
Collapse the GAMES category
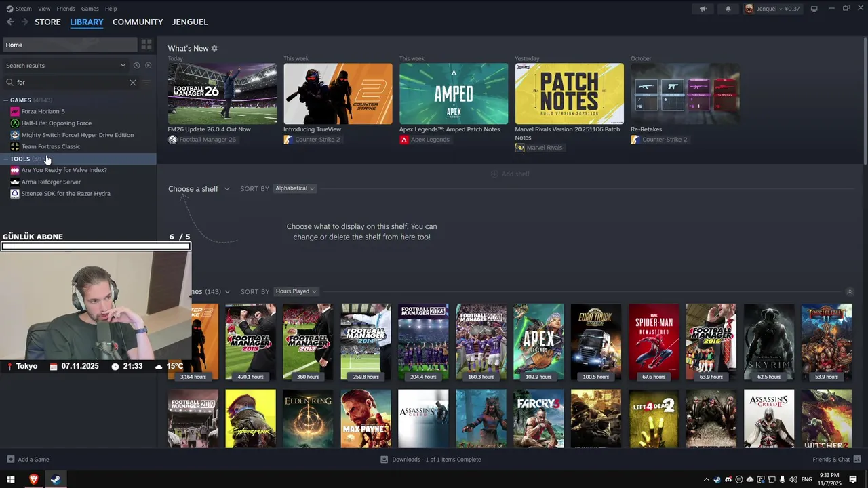coord(5,100)
